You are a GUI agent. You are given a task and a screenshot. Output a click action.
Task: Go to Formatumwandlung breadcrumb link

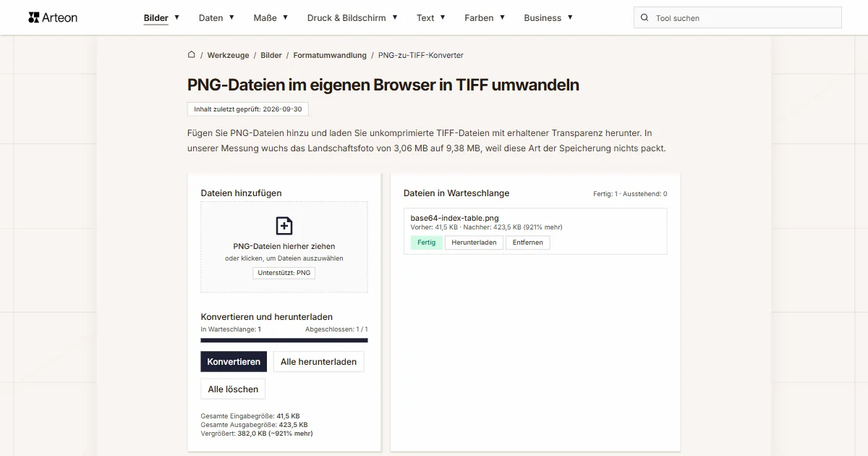pyautogui.click(x=330, y=55)
